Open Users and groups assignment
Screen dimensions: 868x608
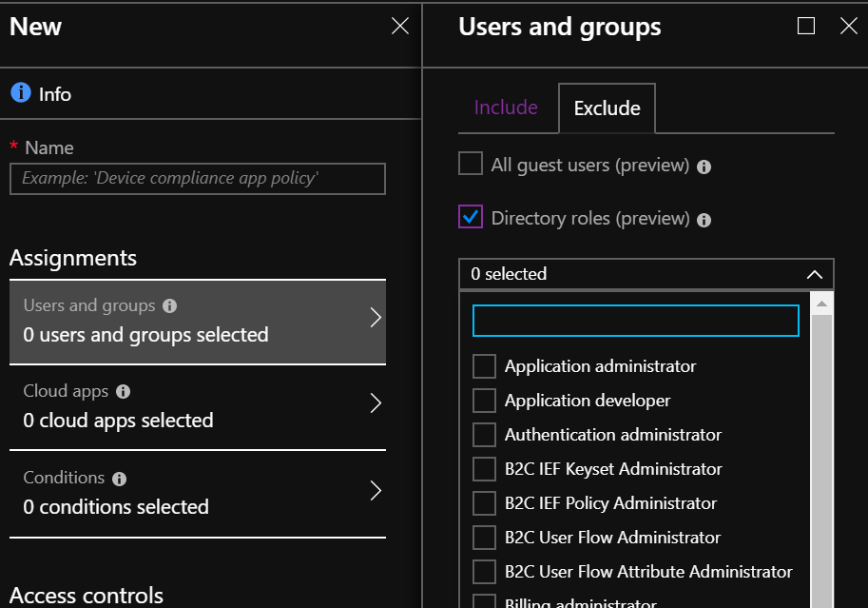click(197, 322)
